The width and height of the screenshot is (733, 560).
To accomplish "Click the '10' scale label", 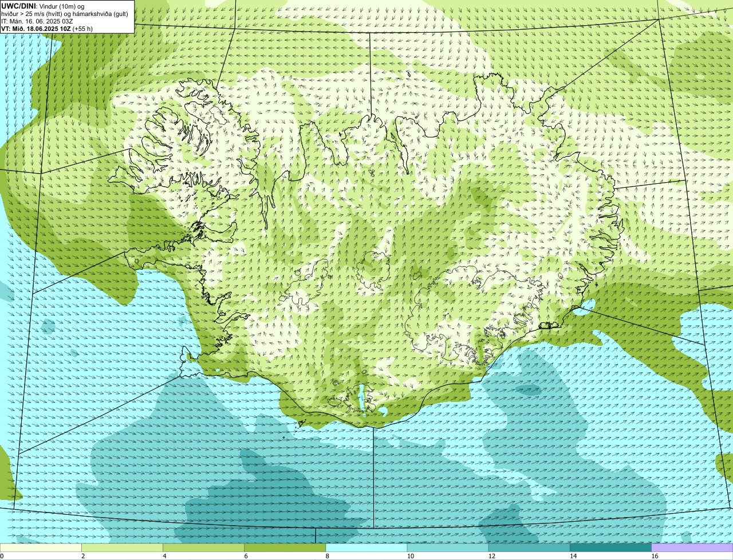I will (411, 556).
